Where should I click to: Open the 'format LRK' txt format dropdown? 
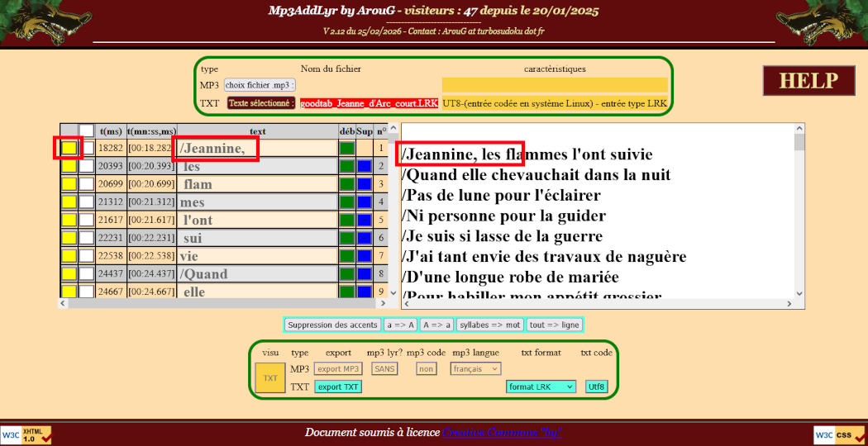541,387
